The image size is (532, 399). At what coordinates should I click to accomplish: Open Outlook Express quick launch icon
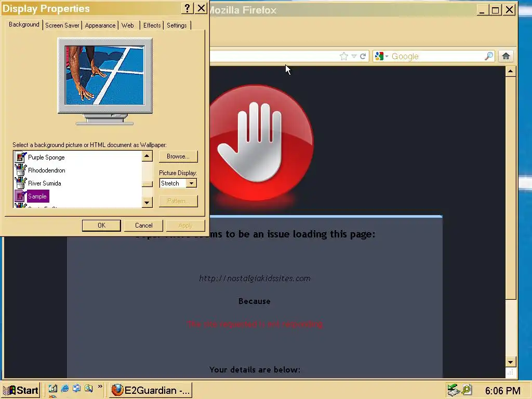pyautogui.click(x=77, y=389)
